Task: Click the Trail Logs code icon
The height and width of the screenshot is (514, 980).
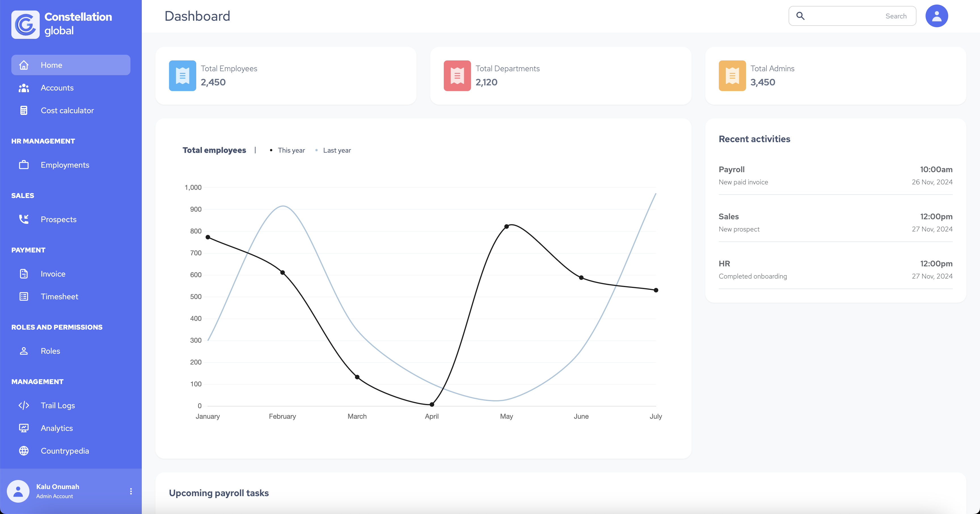Action: point(24,405)
